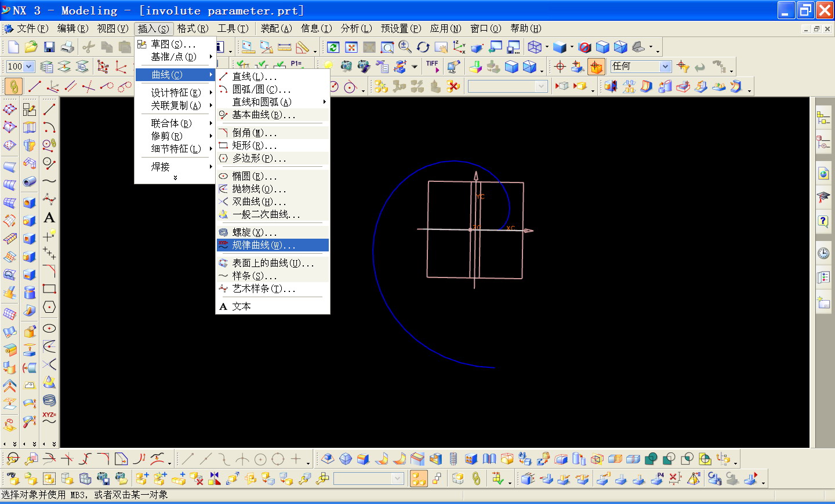Click the status bar text 选择对象并使用 MB3

(43, 495)
